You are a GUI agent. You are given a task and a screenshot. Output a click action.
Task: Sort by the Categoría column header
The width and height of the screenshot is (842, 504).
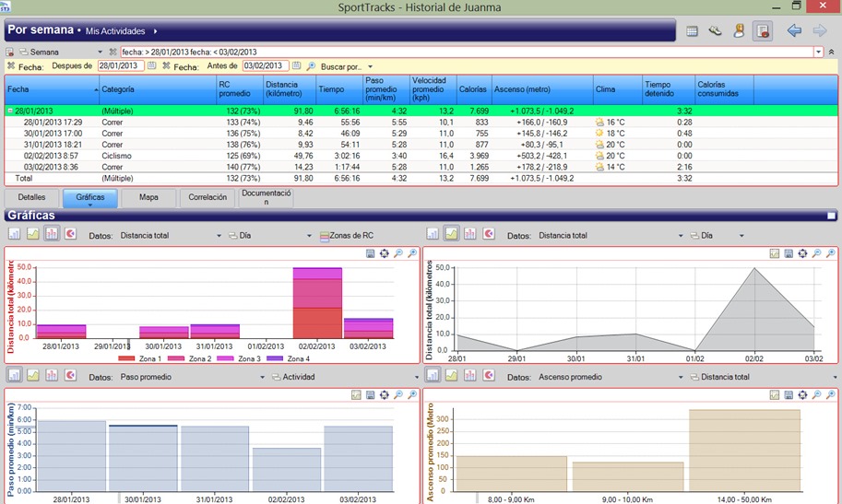pyautogui.click(x=158, y=89)
